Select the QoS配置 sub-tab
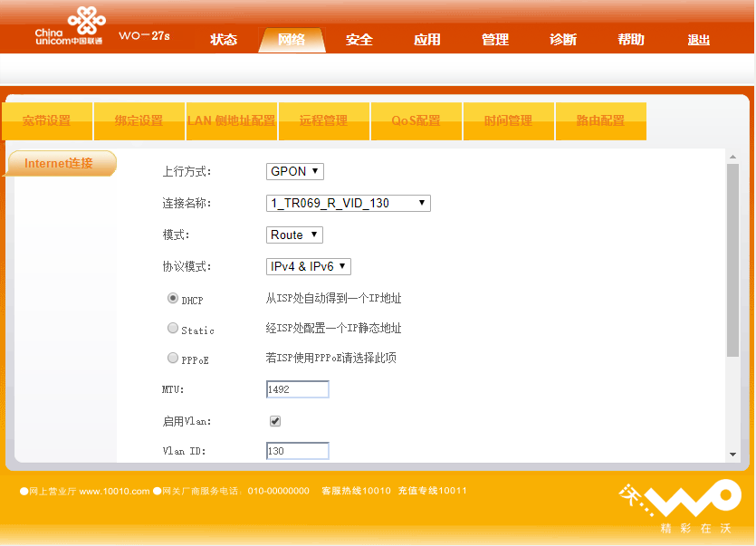Viewport: 756px width, 546px height. pyautogui.click(x=416, y=120)
